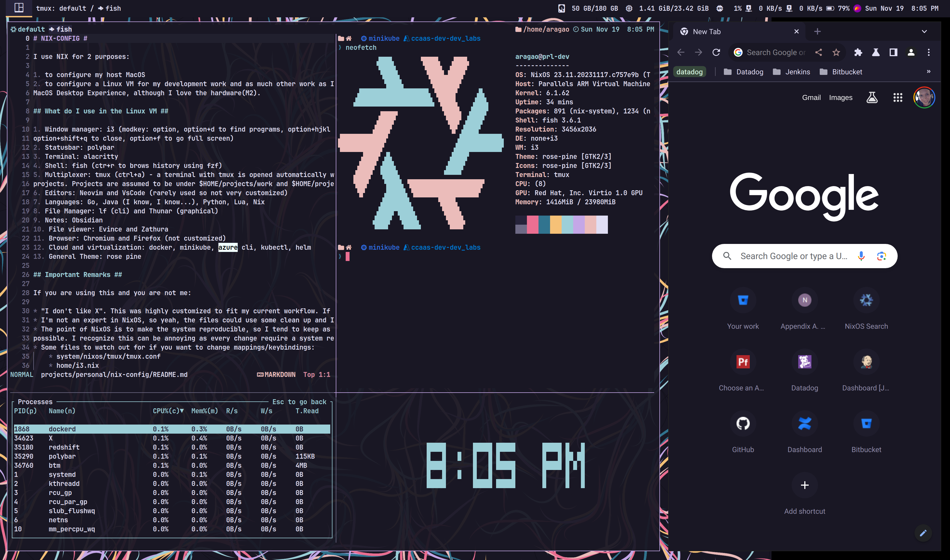Bookmark this page with star icon
The height and width of the screenshot is (560, 950).
coord(836,53)
